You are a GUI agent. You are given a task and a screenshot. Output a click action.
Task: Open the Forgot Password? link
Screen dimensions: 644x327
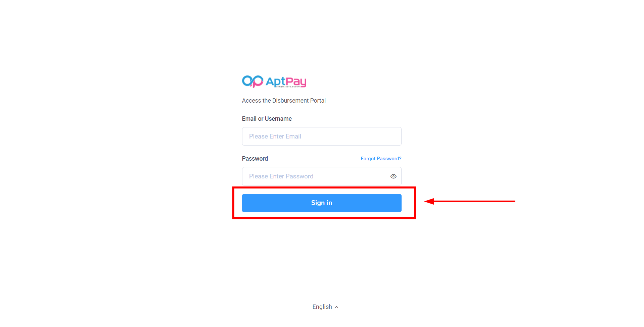tap(381, 159)
